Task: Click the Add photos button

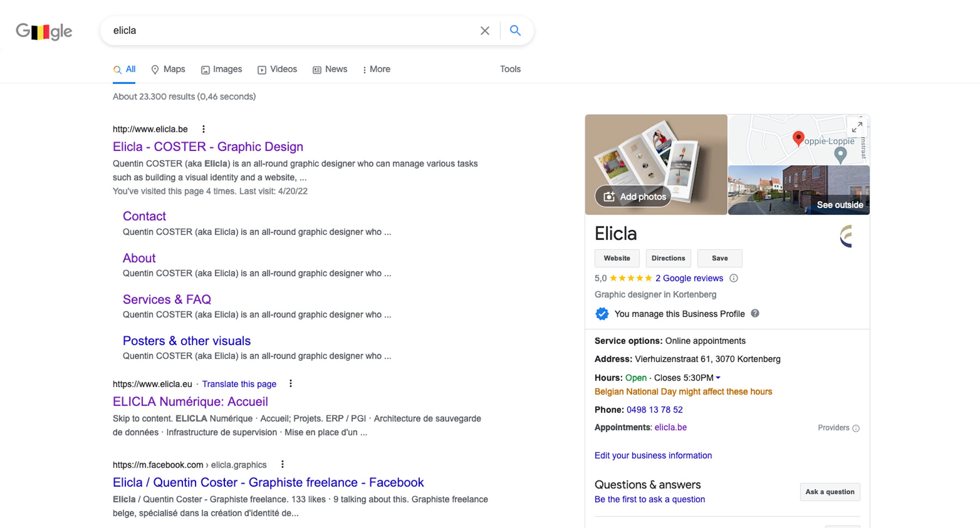Action: coord(634,197)
